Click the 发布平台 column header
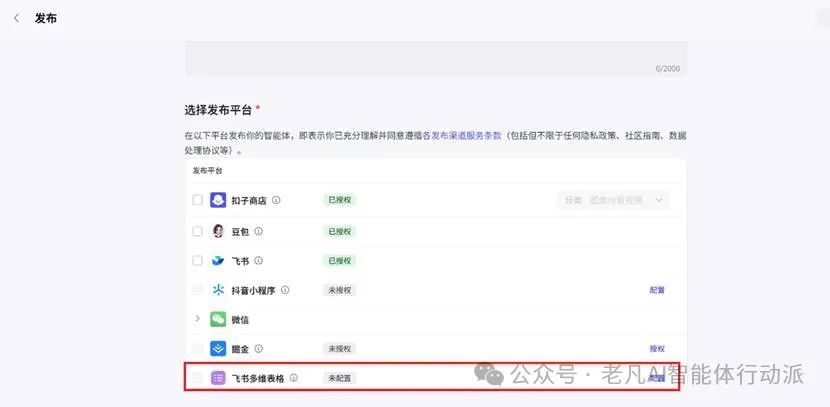830x407 pixels. [208, 171]
